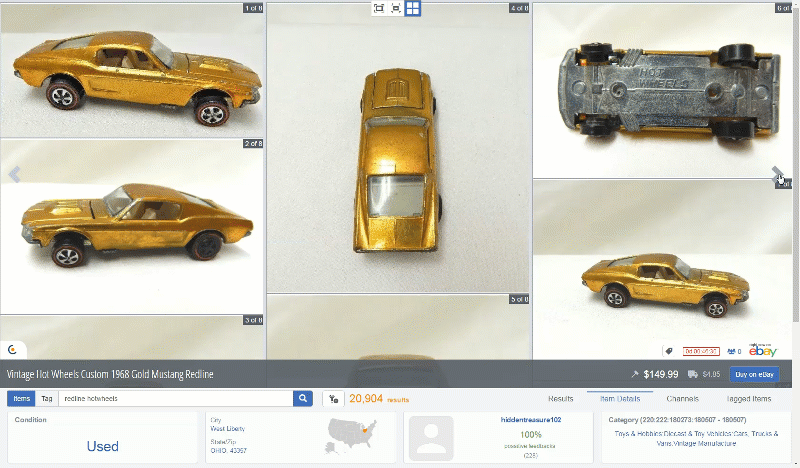Open the round logo icon on gallery
Screen dimensions: 800x468
13,350
